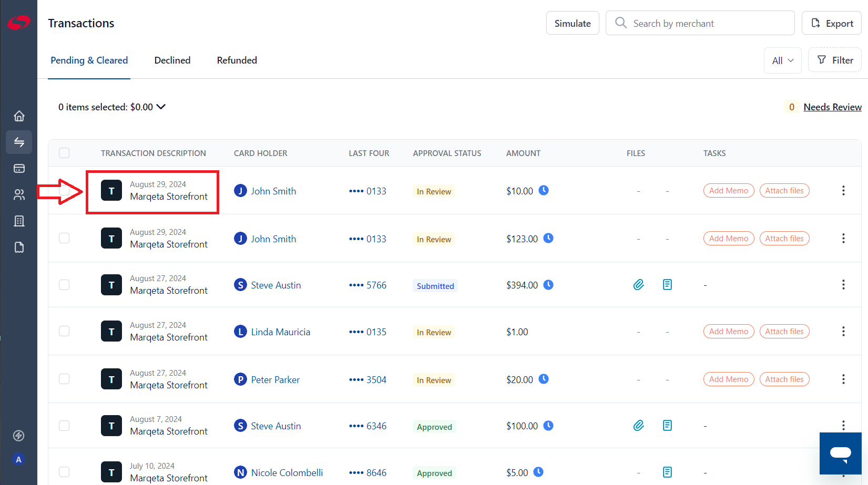
Task: Open the attachment paperclip for $394.00 transaction
Action: pyautogui.click(x=638, y=285)
